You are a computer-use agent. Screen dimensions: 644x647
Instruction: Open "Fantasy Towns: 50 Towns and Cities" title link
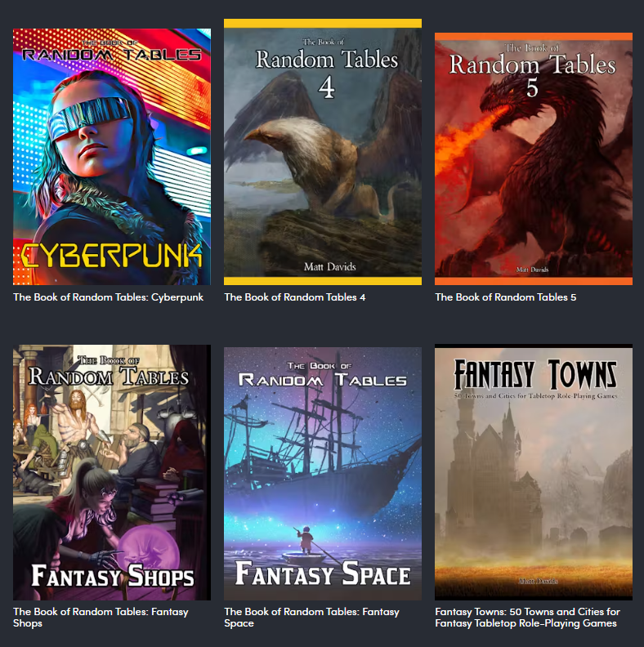pyautogui.click(x=528, y=618)
